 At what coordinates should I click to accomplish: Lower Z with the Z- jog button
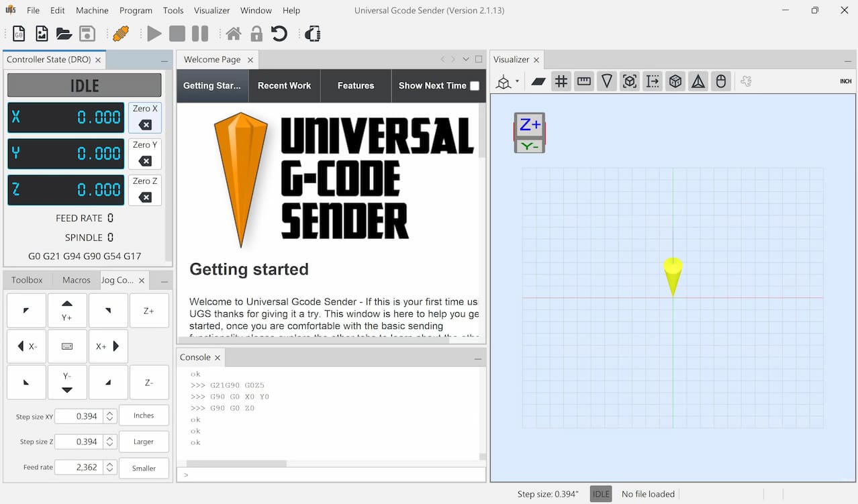point(149,383)
